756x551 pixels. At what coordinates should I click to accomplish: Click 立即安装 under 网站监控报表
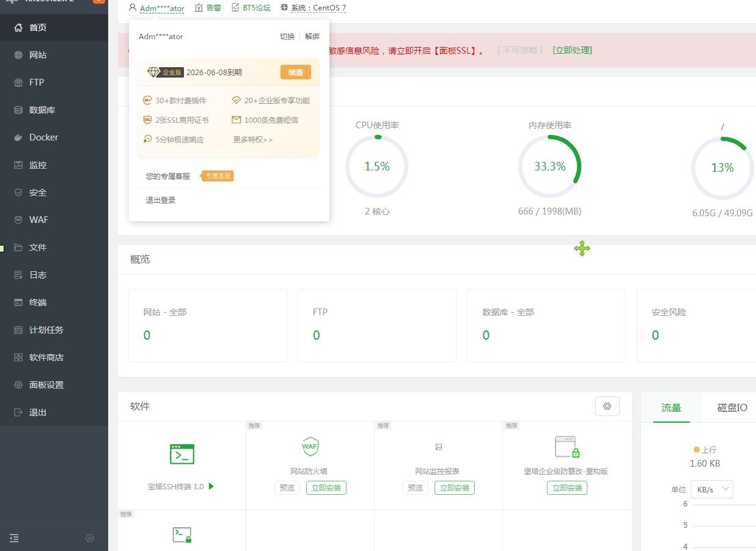[454, 487]
